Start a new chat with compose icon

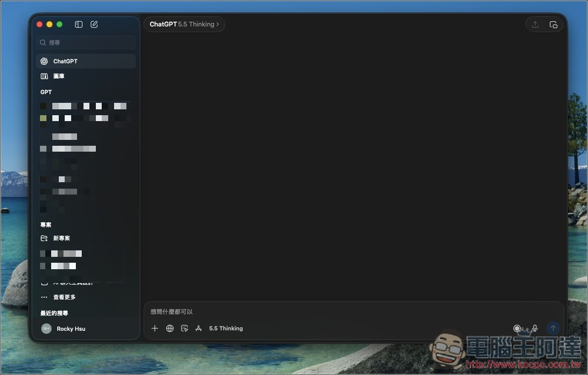[94, 24]
